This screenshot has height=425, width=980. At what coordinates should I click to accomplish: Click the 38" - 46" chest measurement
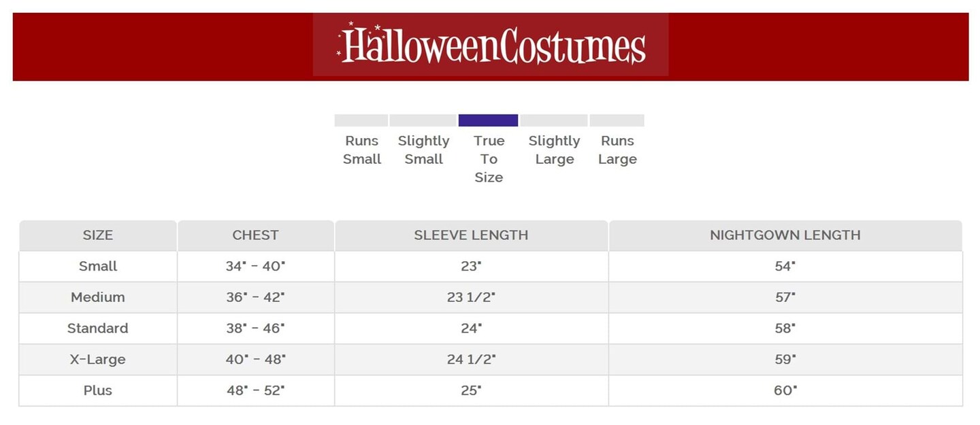[255, 328]
